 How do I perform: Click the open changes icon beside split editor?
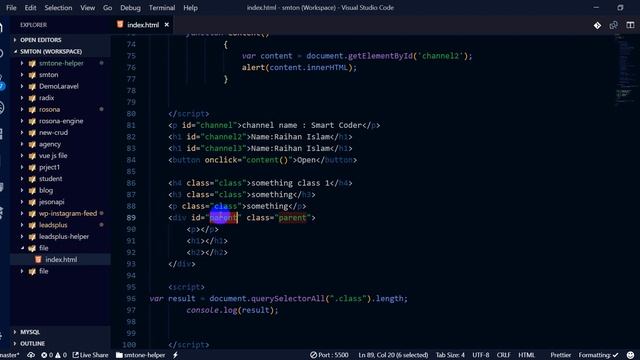(613, 25)
